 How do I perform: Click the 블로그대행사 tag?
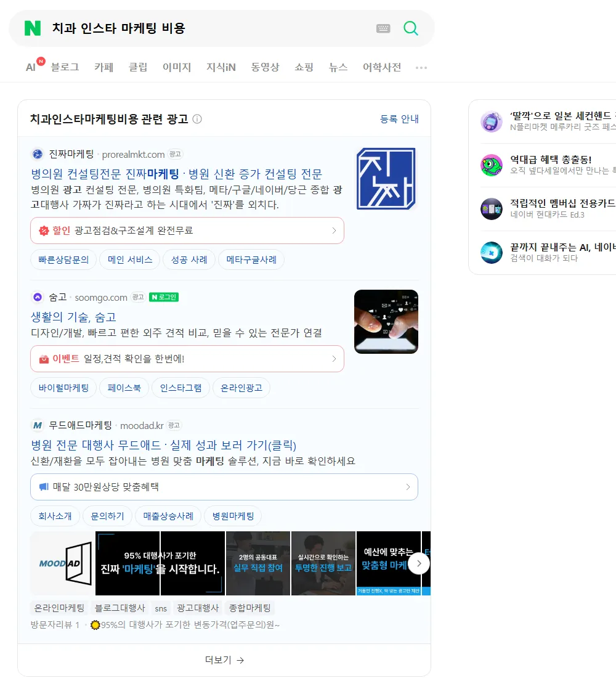[x=120, y=608]
